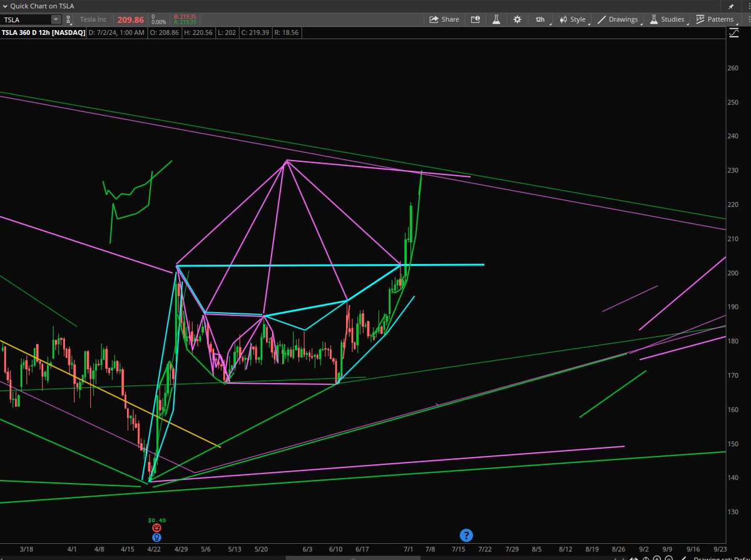
Task: Click the 140 price axis label
Action: tap(733, 478)
